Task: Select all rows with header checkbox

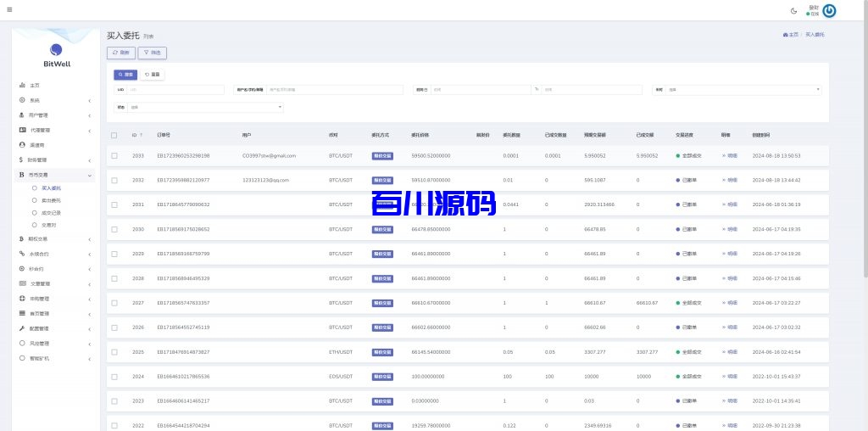Action: click(114, 135)
